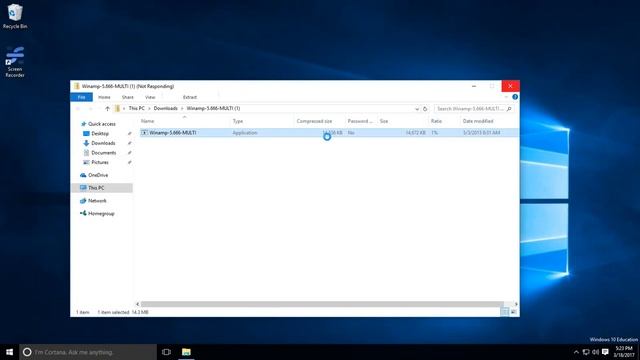Open the Recycle Bin desktop icon
Screen dimensions: 640x360
[15, 16]
